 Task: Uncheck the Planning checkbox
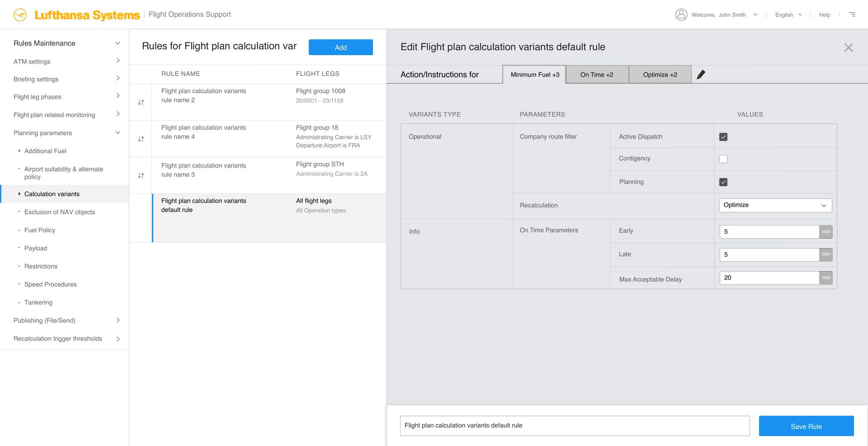tap(723, 182)
